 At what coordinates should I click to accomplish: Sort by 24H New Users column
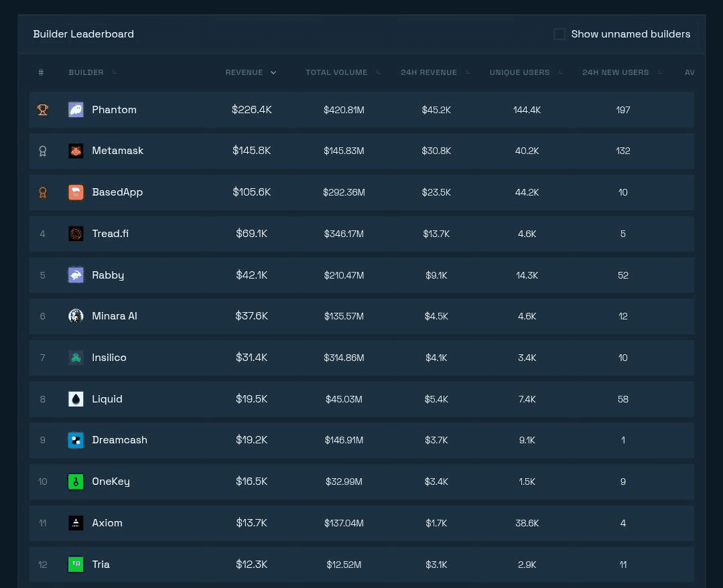click(x=615, y=72)
